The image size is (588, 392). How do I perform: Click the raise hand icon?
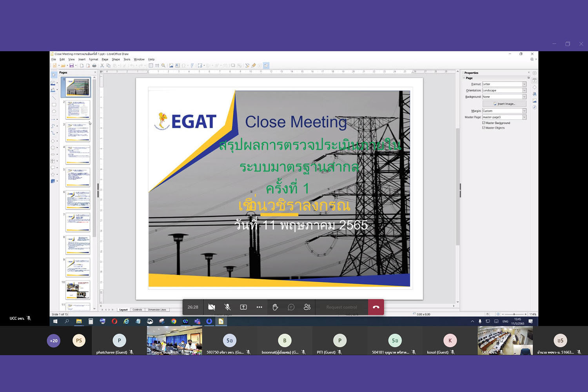(x=275, y=307)
